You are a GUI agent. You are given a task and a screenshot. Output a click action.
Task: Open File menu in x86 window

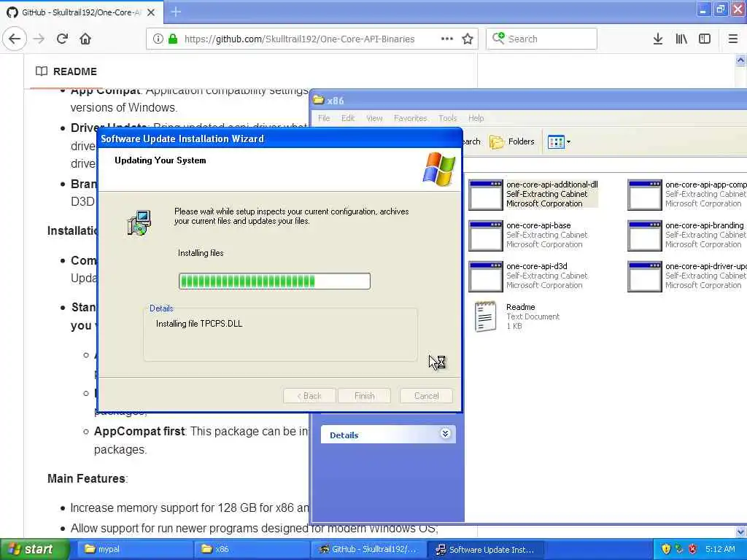coord(324,118)
